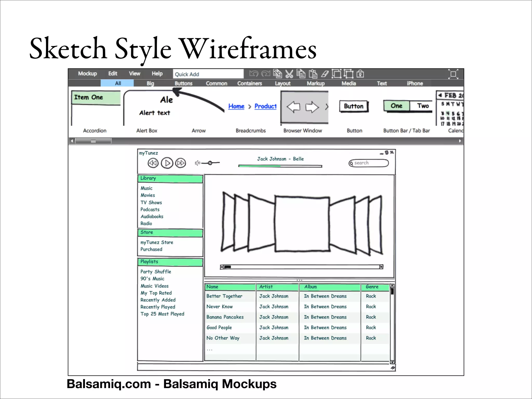Click the play button in myTunez

click(167, 163)
